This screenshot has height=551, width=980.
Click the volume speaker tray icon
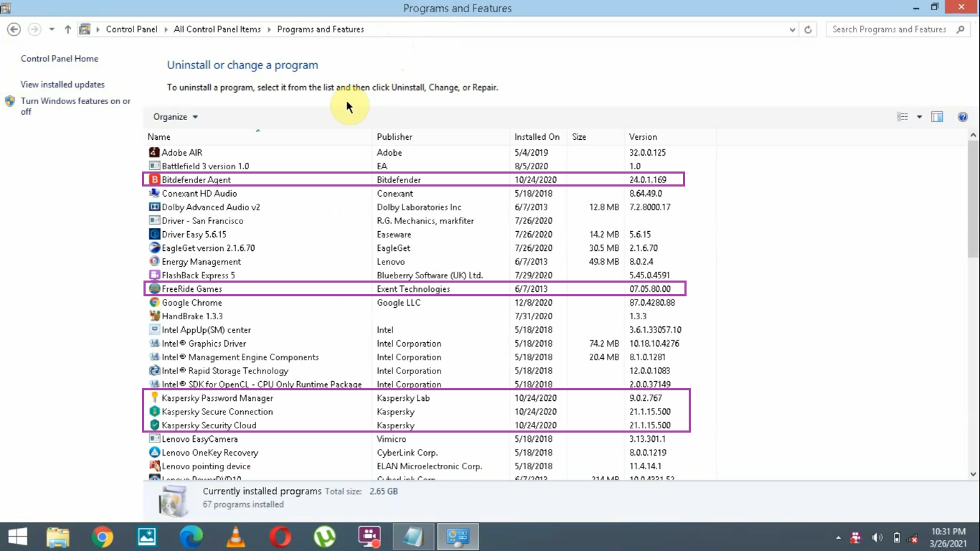click(877, 537)
